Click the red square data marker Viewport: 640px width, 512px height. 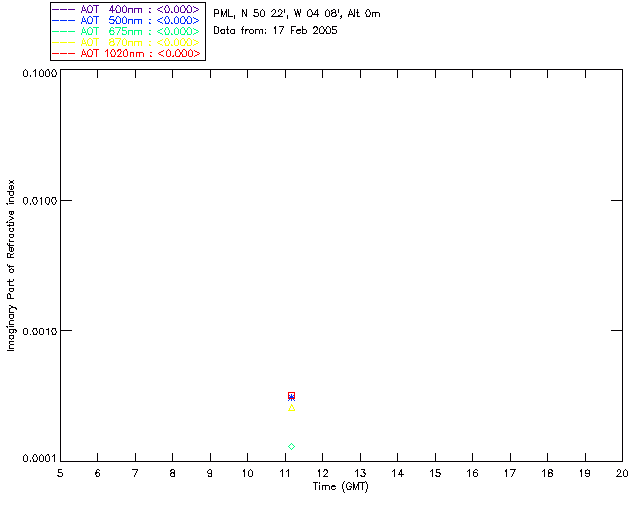pyautogui.click(x=291, y=395)
